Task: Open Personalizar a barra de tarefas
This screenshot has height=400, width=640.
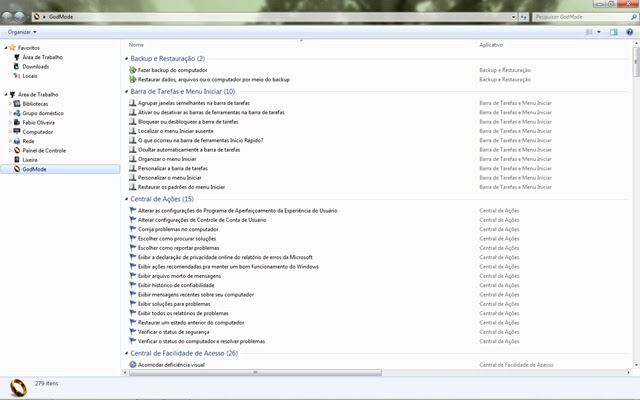Action: pyautogui.click(x=173, y=168)
